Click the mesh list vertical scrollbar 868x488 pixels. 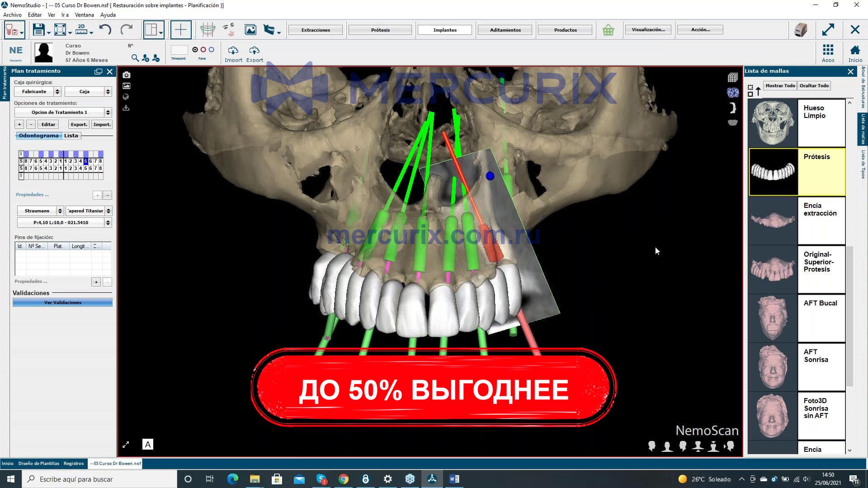click(850, 316)
